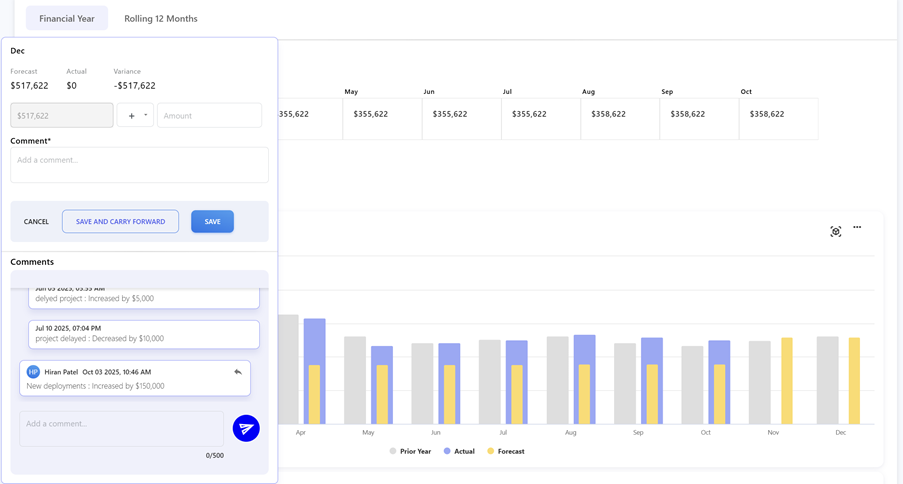Viewport: 903px width, 484px height.
Task: Cancel the Dec forecast edit
Action: click(x=36, y=221)
